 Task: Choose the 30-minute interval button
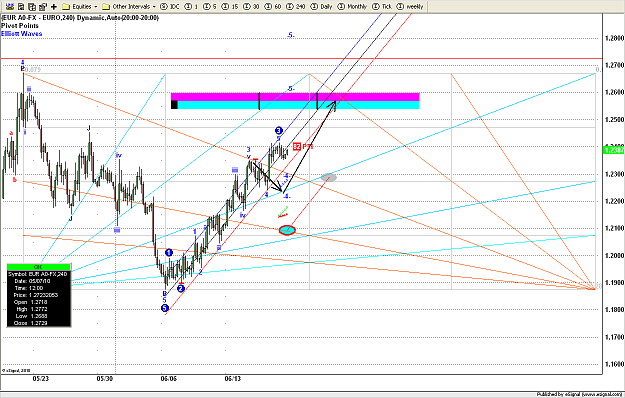(x=252, y=6)
